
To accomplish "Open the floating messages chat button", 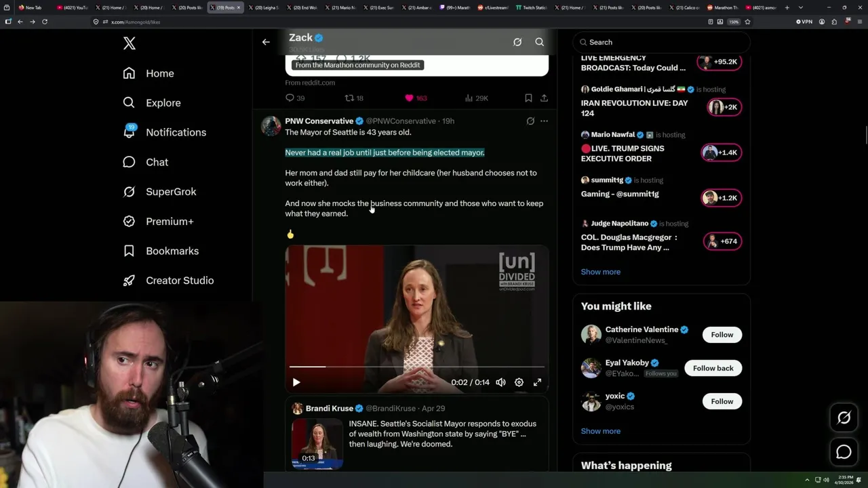I will click(844, 451).
